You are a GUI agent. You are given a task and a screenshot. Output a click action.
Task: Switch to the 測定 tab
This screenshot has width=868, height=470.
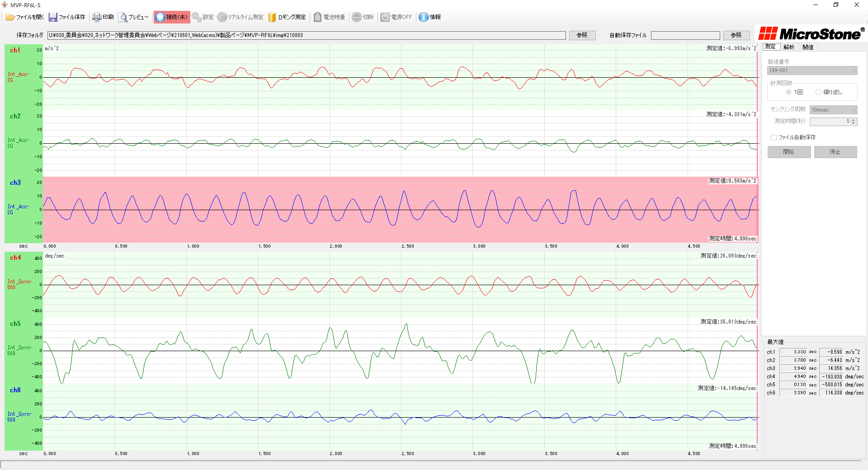771,47
